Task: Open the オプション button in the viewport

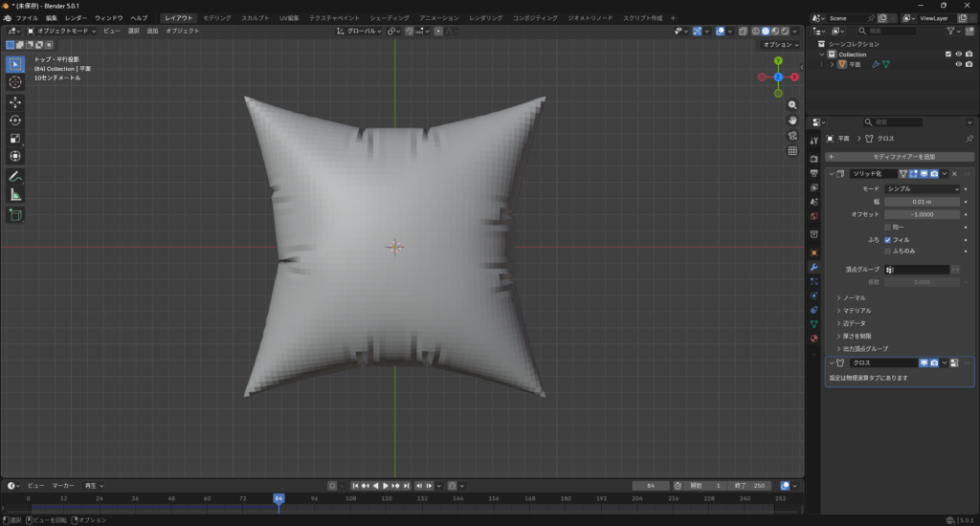Action: click(x=779, y=45)
